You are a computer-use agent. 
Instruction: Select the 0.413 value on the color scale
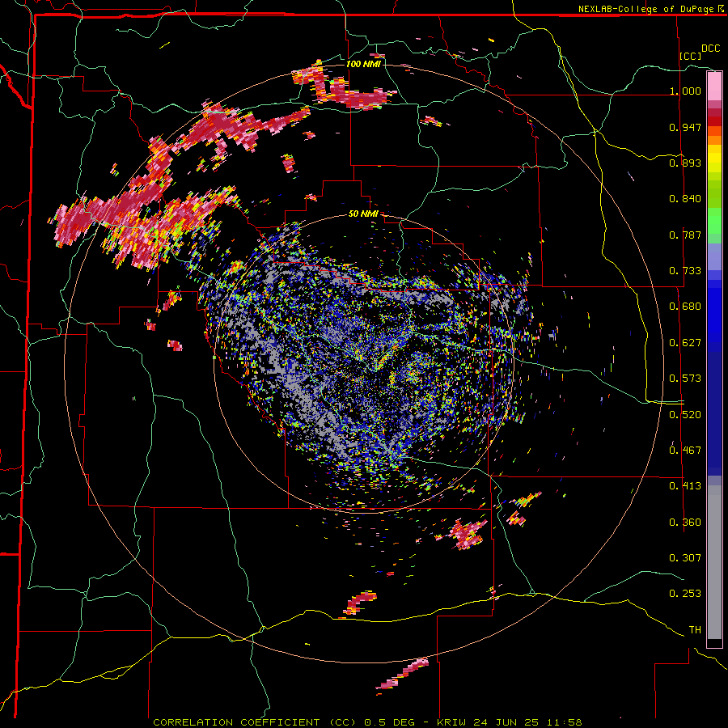click(x=685, y=486)
